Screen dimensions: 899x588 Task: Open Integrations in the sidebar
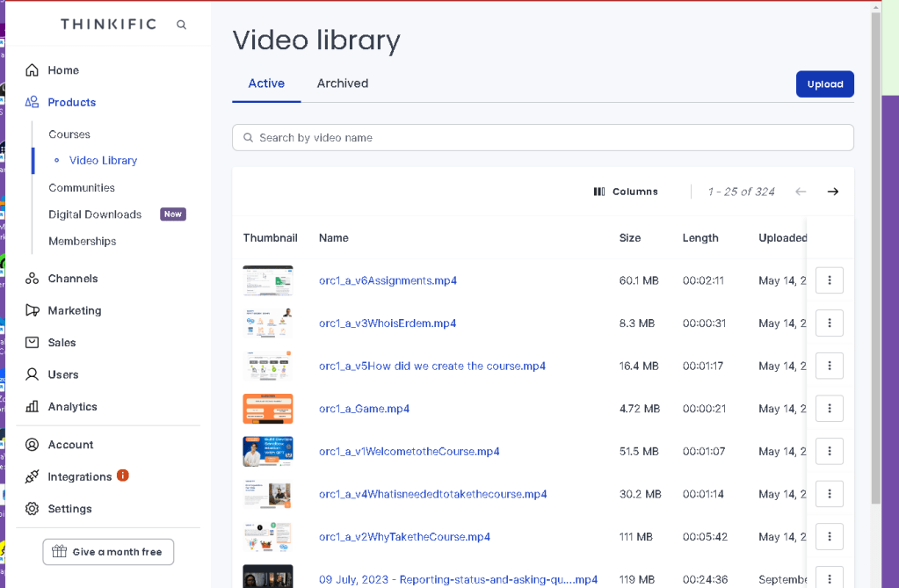pyautogui.click(x=80, y=476)
